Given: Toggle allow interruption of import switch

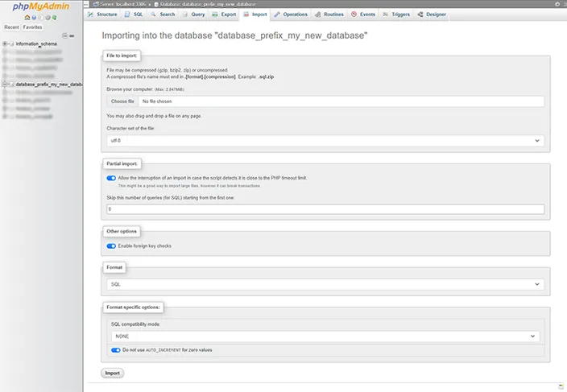Looking at the screenshot, I should tap(111, 178).
